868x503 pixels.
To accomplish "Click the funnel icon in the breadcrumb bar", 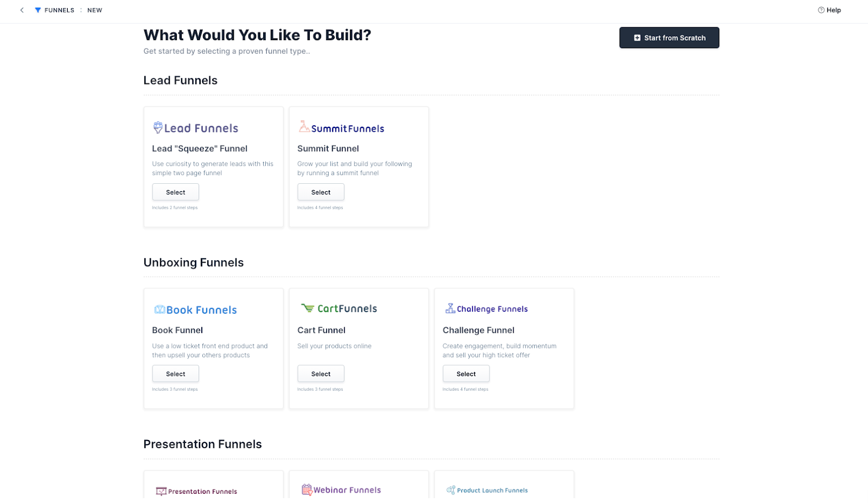I will (37, 10).
